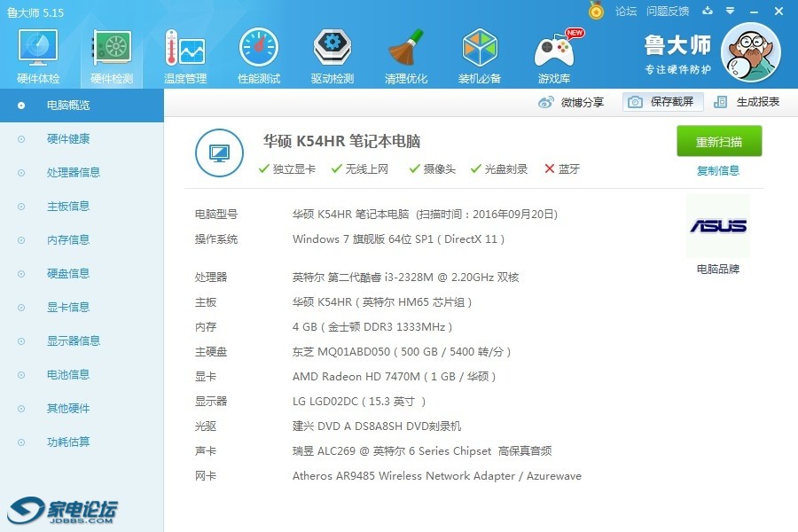798x532 pixels.
Task: Click the 瑞昱 ALC269 sound card value
Action: 422,451
